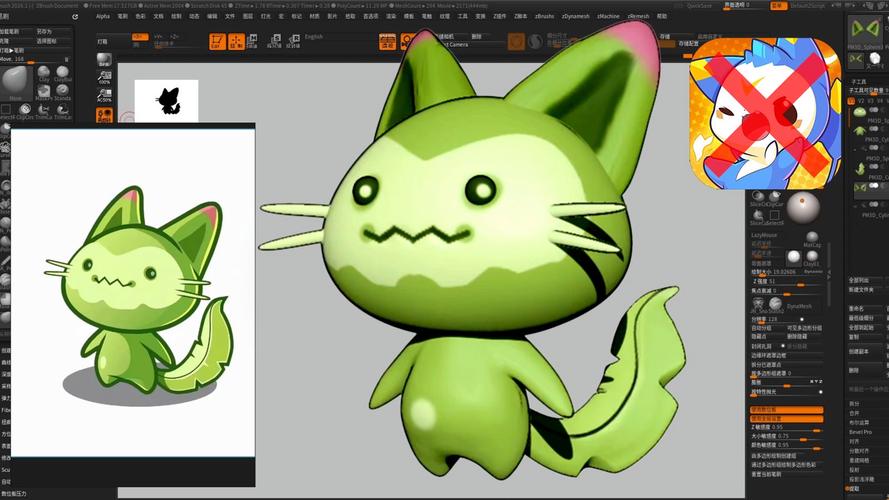
Task: Select the SelectRect brush in left panel
Action: pyautogui.click(x=6, y=111)
